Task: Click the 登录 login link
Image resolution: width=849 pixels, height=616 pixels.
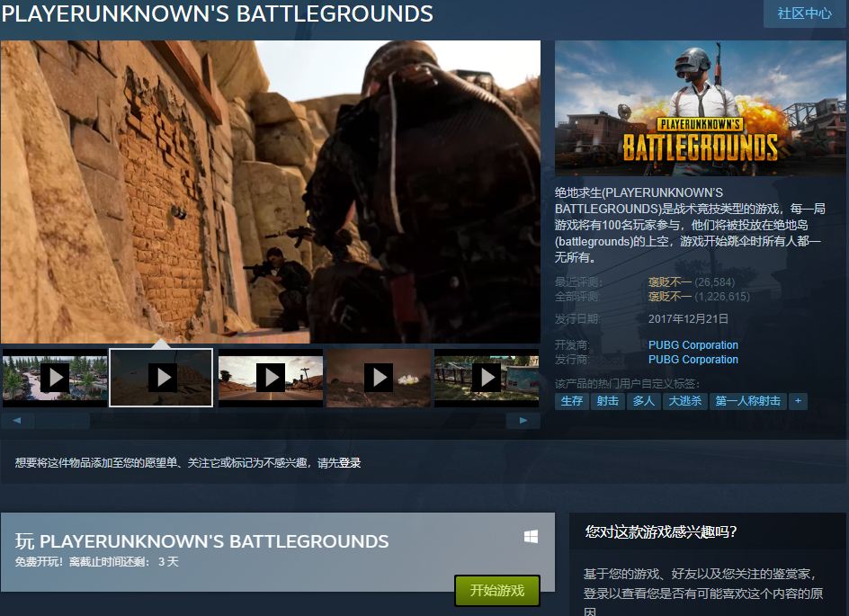Action: (x=350, y=463)
